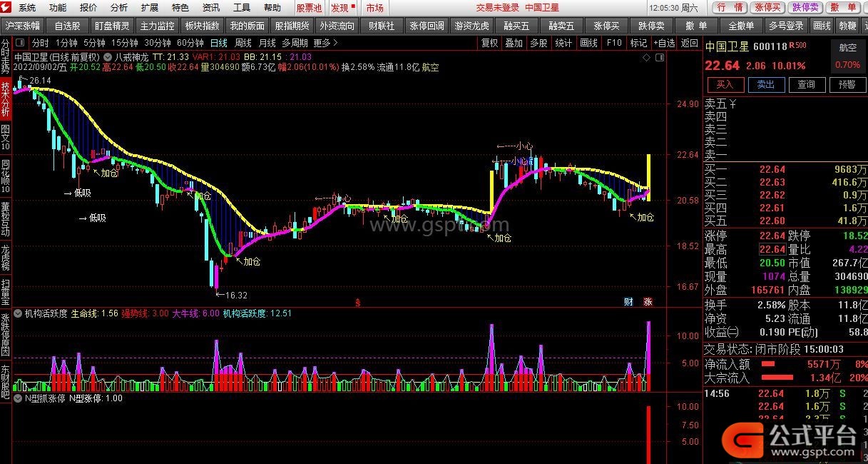
Task: Click the 卖出 button in quote panel
Action: click(x=766, y=84)
